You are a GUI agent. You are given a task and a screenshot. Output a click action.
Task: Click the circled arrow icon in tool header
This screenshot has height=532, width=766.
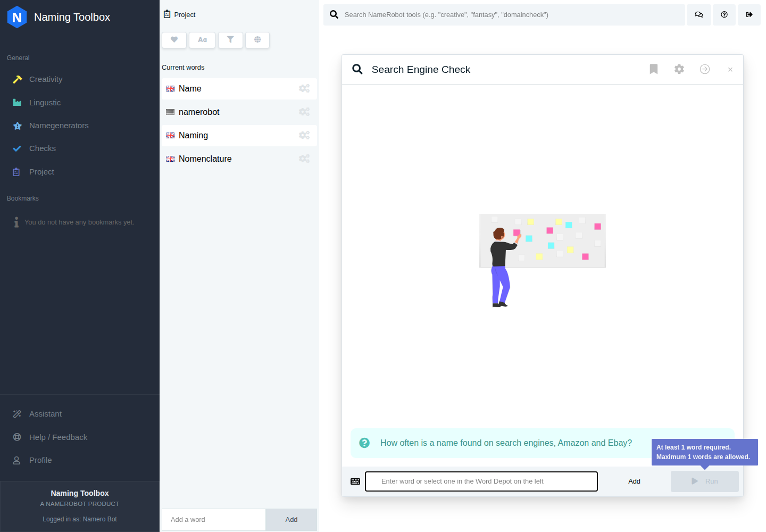pyautogui.click(x=705, y=69)
